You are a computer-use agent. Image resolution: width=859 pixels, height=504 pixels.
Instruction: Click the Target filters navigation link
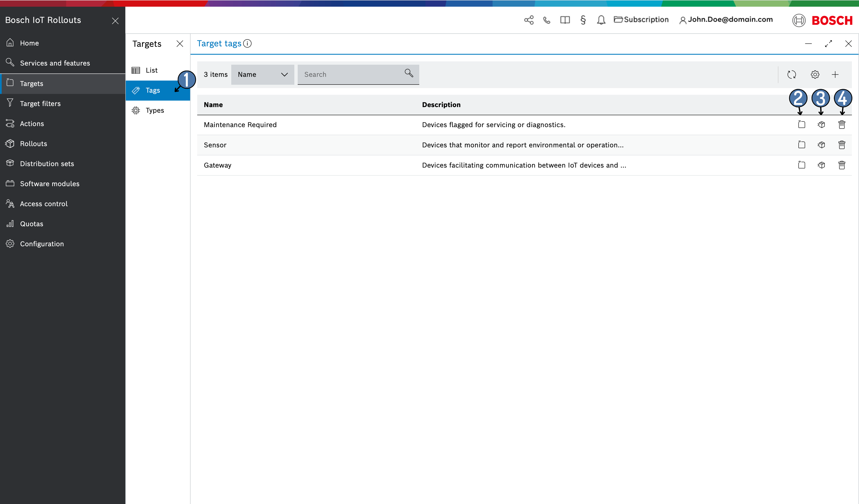click(x=40, y=103)
